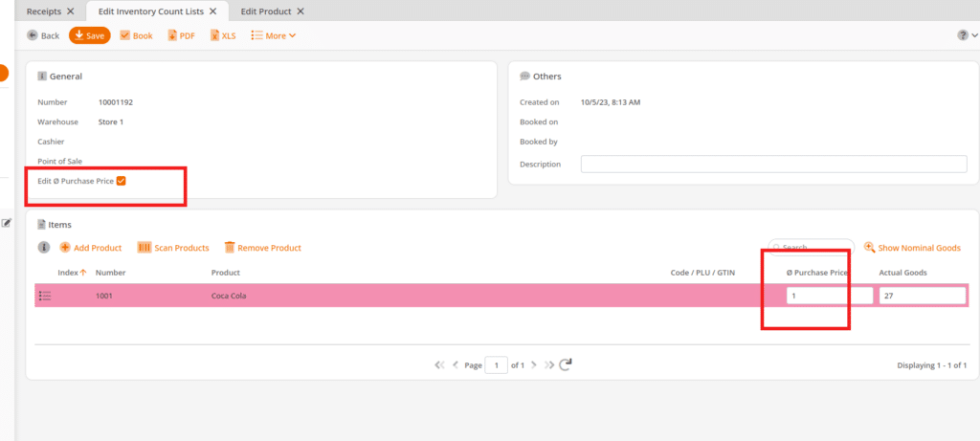Viewport: 980px width, 441px height.
Task: Open the help question mark menu
Action: coord(967,35)
